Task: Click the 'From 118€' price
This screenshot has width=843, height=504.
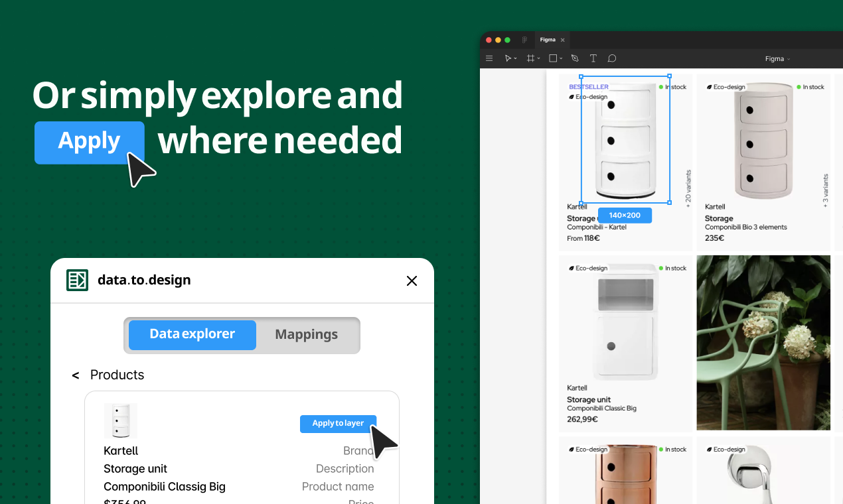Action: coord(583,238)
